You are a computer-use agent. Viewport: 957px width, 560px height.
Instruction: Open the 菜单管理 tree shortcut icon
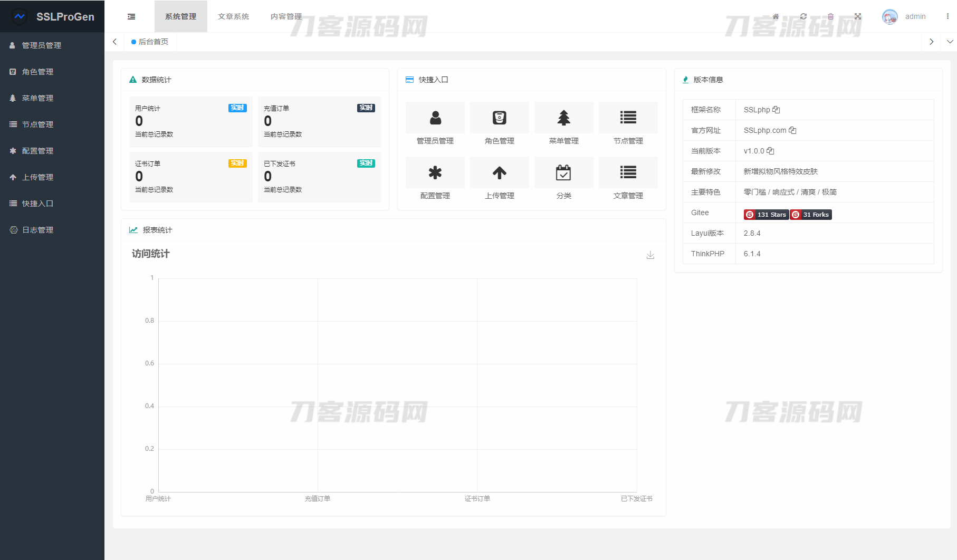[563, 118]
